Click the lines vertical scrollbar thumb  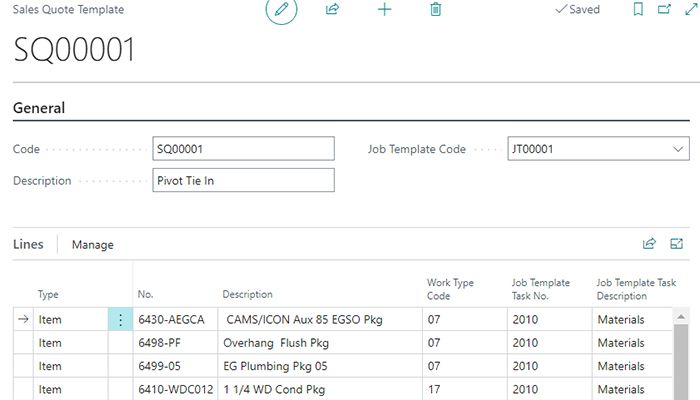point(681,362)
